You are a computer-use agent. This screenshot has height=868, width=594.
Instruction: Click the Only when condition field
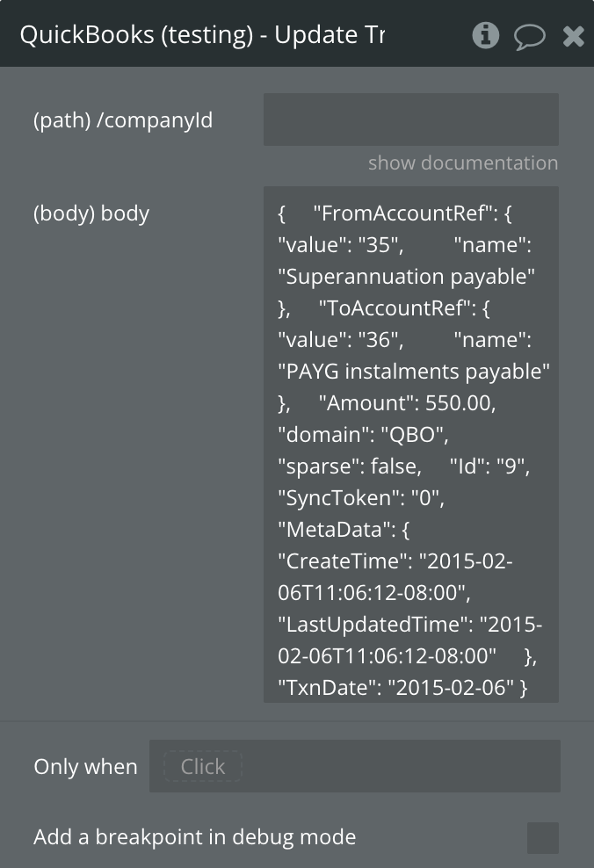click(x=354, y=766)
